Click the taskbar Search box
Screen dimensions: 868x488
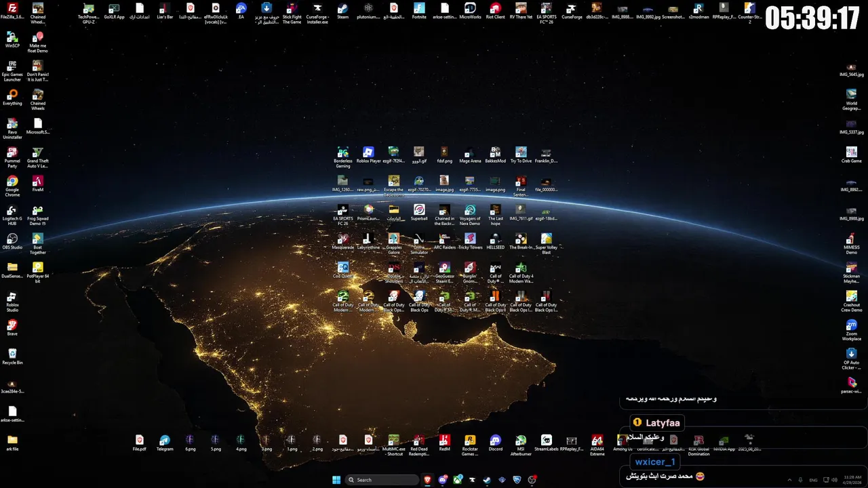tap(381, 480)
